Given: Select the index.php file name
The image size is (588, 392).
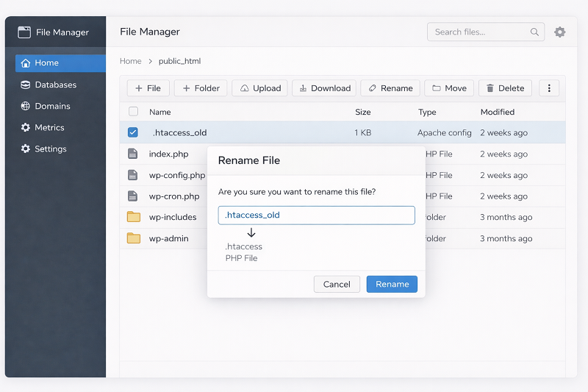Looking at the screenshot, I should [x=169, y=154].
